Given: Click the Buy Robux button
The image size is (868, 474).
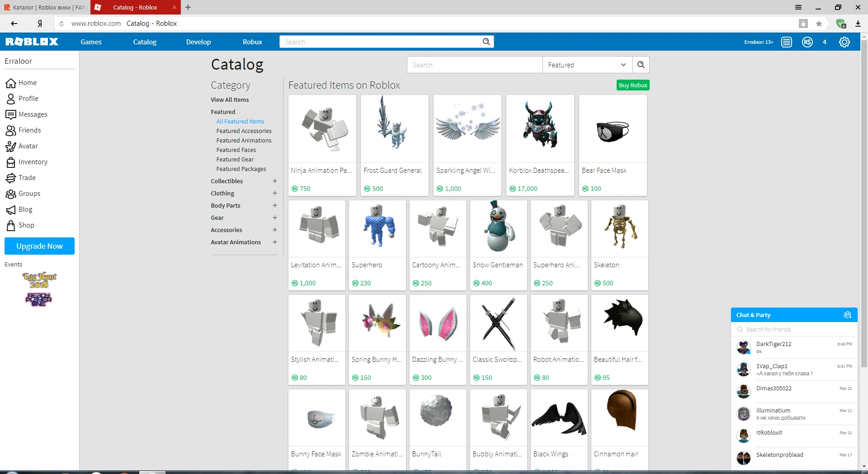Looking at the screenshot, I should coord(633,85).
